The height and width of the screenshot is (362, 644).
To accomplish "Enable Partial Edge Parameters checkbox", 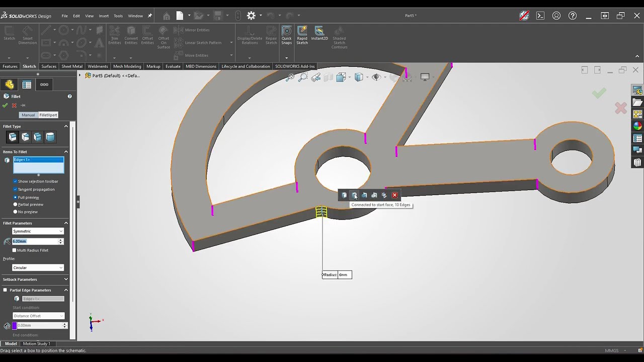I will pyautogui.click(x=5, y=290).
